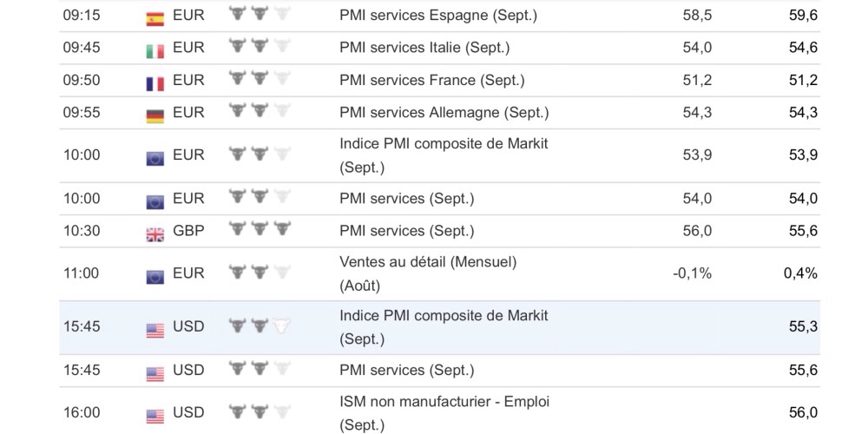Open ISM non manufacturier - Emploi event
The image size is (868, 434).
[x=444, y=402]
